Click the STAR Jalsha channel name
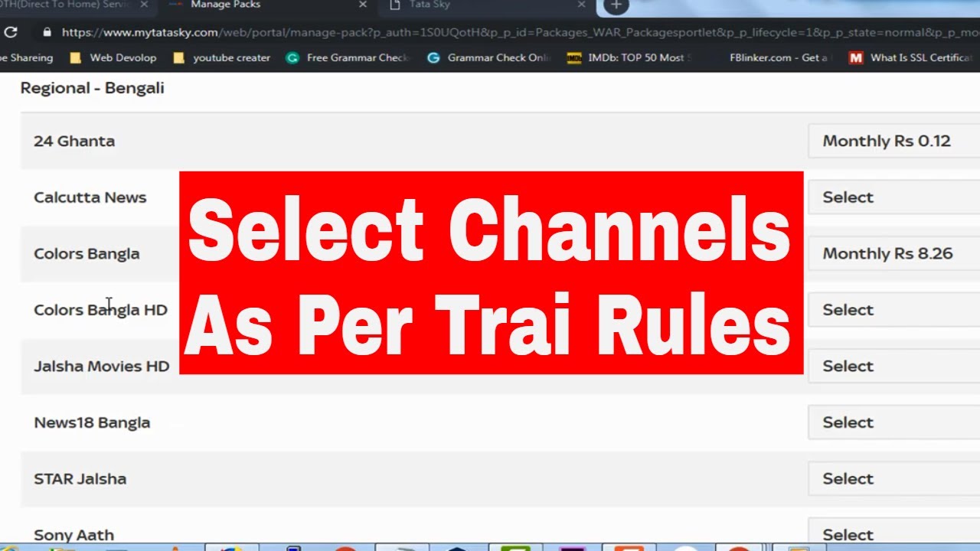 [80, 478]
